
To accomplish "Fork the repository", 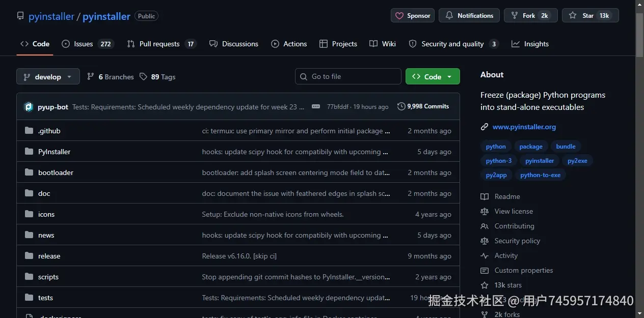I will point(531,16).
